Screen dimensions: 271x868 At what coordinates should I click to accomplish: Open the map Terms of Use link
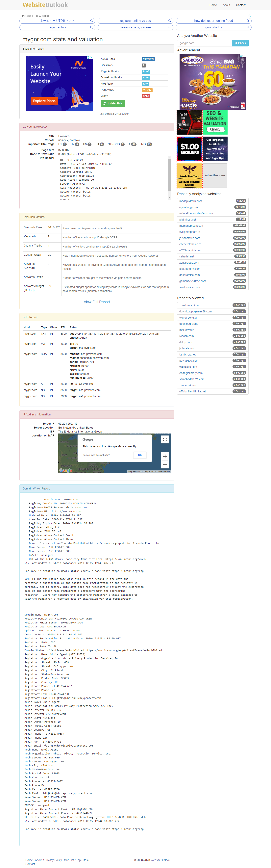(x=164, y=472)
